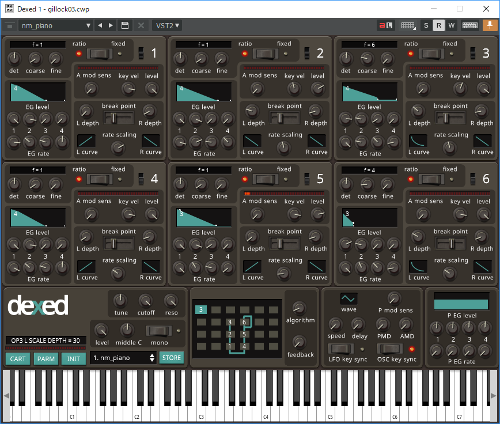Click operator 1 coarse knob
Screen dimensions: 500x424
tap(35, 59)
